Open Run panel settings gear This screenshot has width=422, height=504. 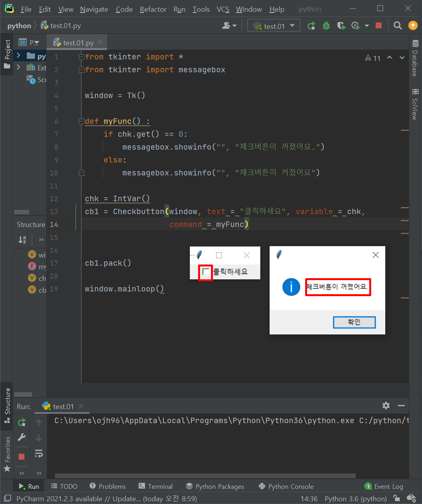[386, 406]
